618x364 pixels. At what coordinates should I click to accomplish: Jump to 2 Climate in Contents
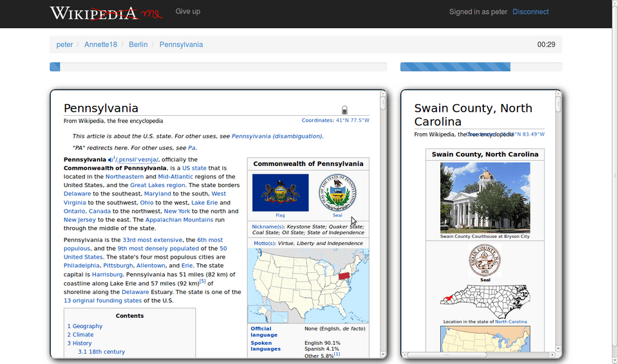[x=80, y=335]
